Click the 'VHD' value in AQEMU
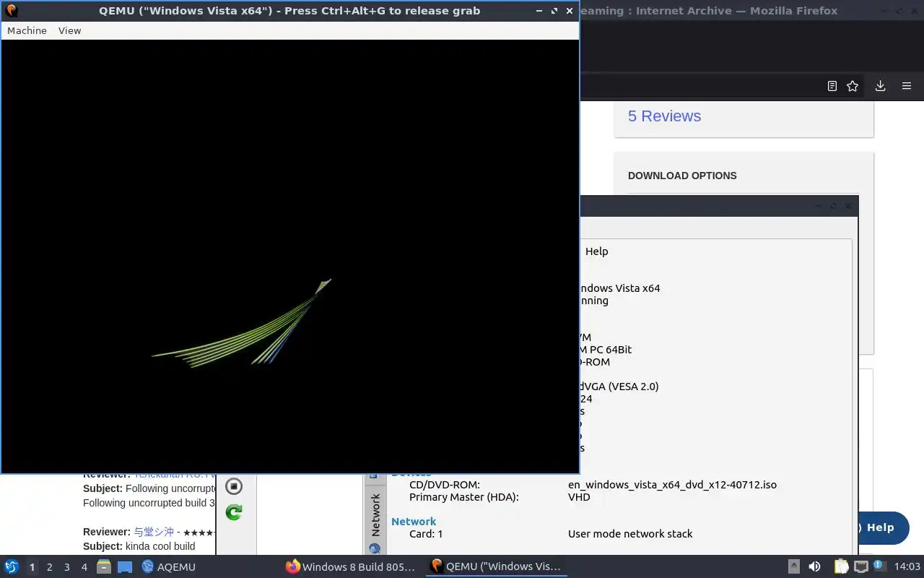 (x=579, y=497)
